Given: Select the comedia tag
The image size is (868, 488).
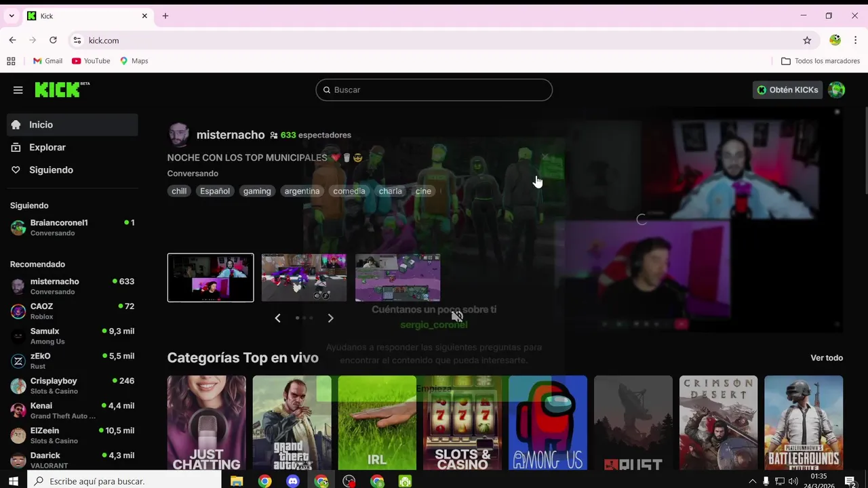Looking at the screenshot, I should point(349,191).
